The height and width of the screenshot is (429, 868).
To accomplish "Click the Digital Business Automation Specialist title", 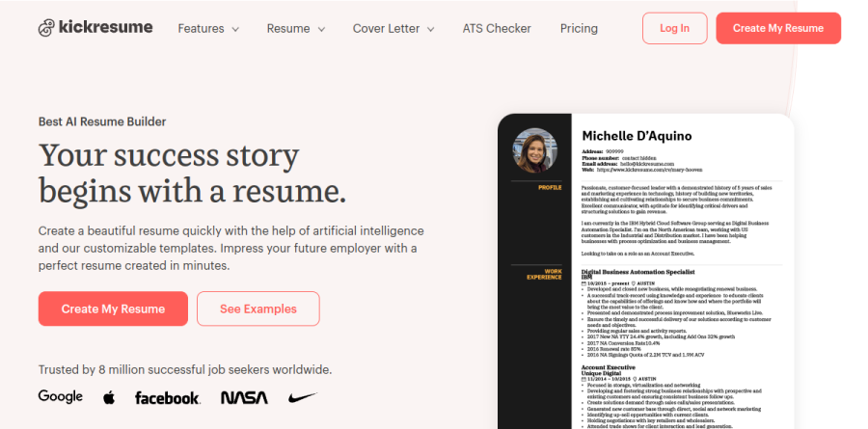I will (x=637, y=272).
